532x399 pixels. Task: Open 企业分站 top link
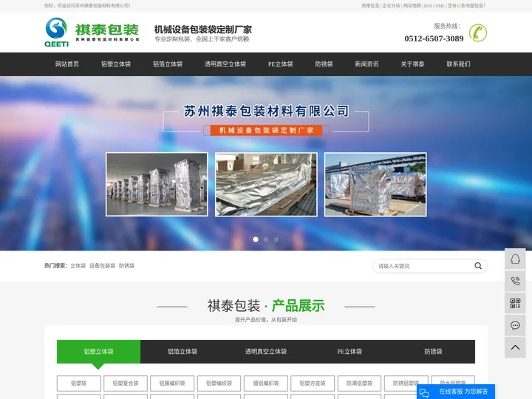click(391, 6)
